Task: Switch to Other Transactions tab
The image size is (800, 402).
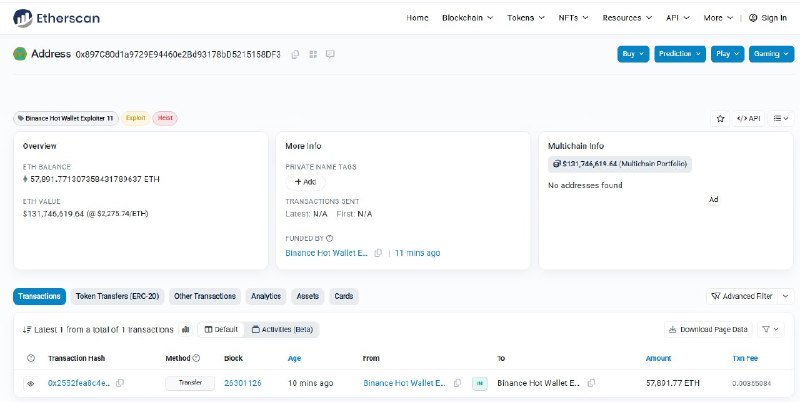Action: tap(205, 296)
